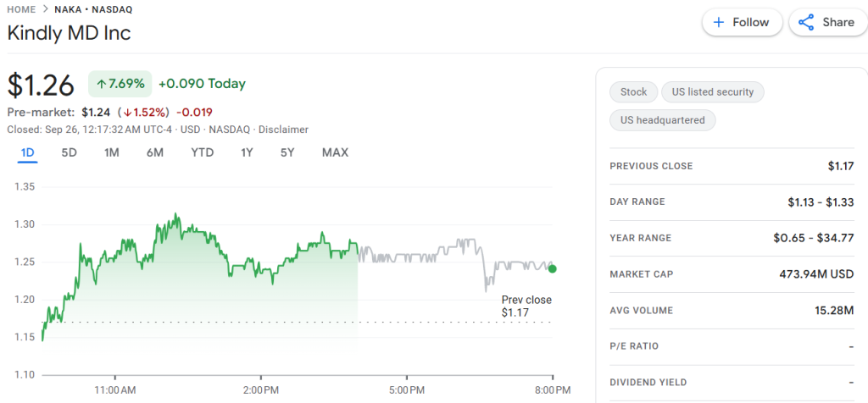Click the green up arrow percentage badge
Viewport: 868px width, 403px height.
tap(120, 84)
